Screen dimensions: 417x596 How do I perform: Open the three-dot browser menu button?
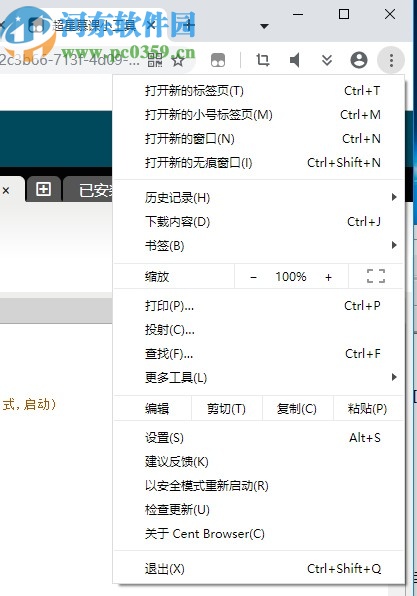click(391, 60)
